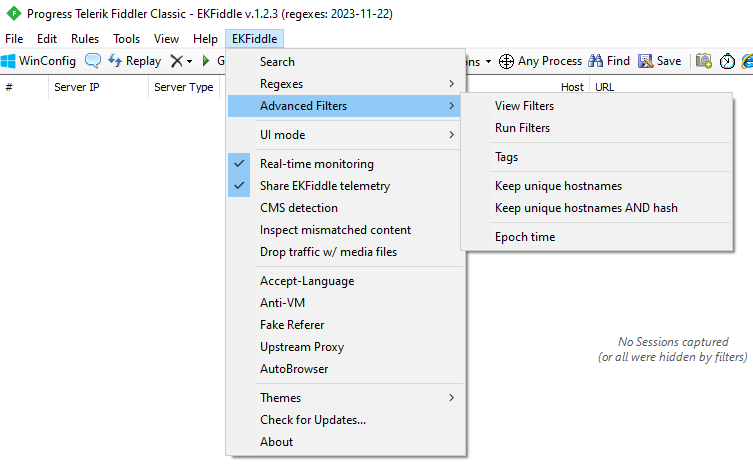Click the WinConfig toolbar button
The height and width of the screenshot is (467, 753).
tap(38, 61)
